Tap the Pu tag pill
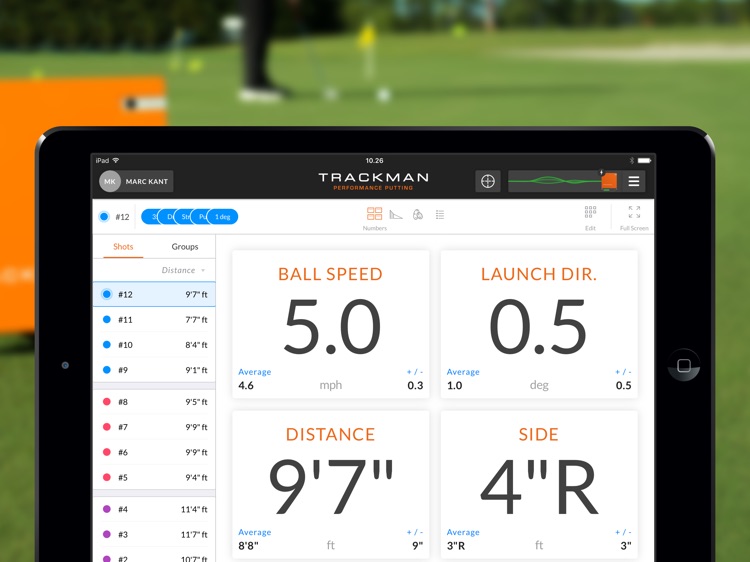Viewport: 750px width, 562px height. click(x=201, y=217)
